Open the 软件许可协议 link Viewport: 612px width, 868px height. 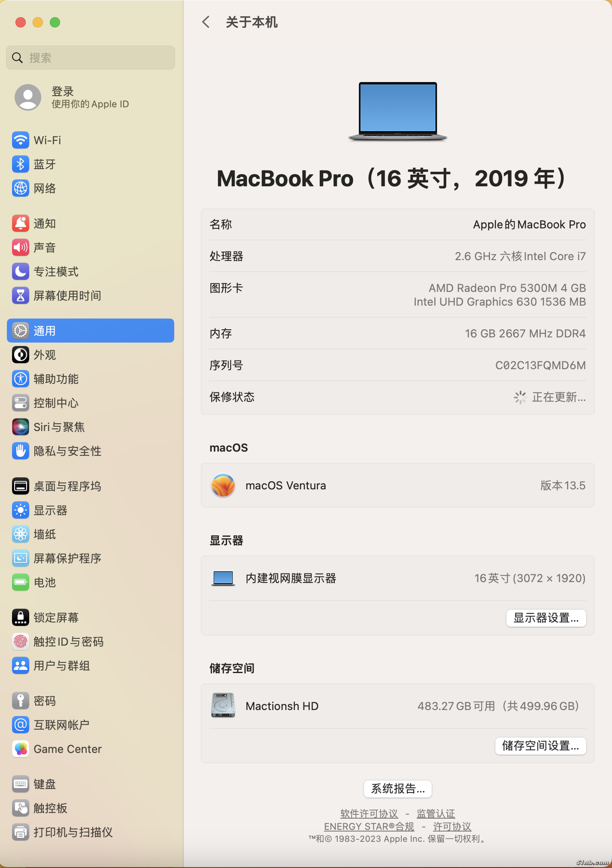pyautogui.click(x=369, y=813)
